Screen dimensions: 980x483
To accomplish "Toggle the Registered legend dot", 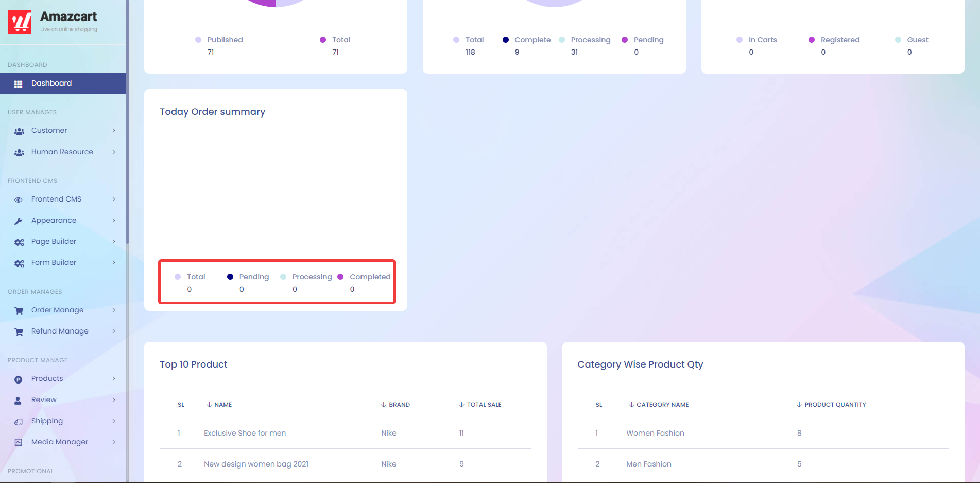I will tap(812, 40).
